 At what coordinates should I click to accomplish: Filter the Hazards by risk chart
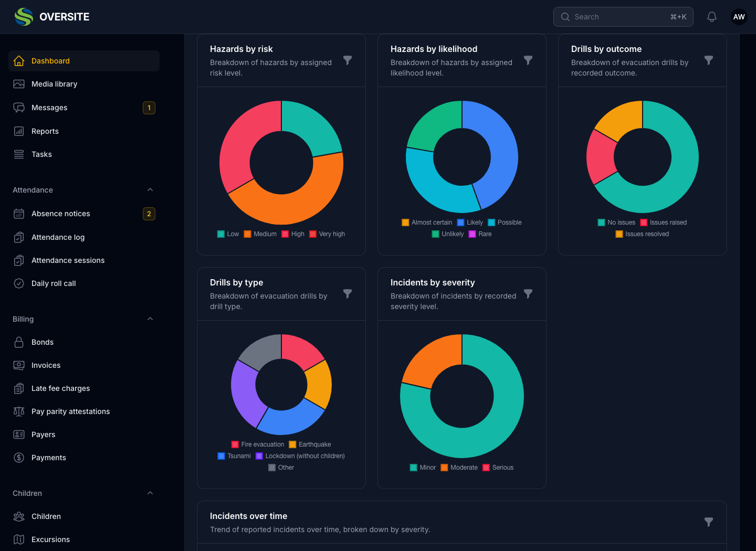point(348,60)
